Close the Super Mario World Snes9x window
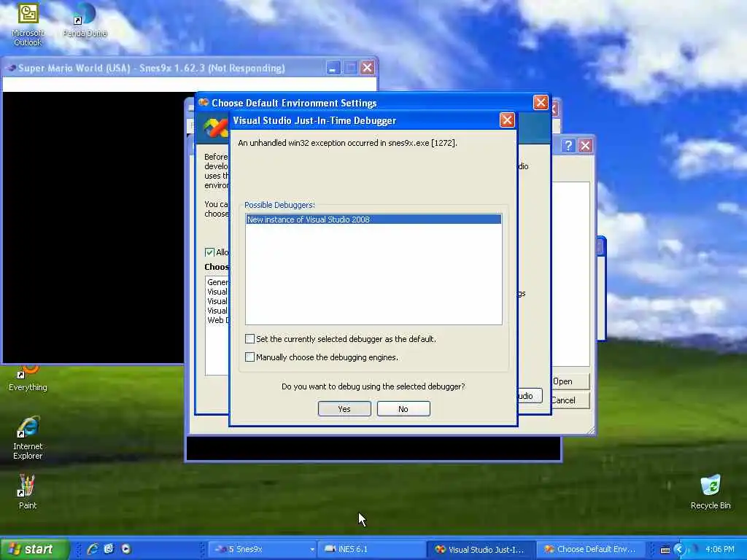This screenshot has width=747, height=560. (x=367, y=68)
